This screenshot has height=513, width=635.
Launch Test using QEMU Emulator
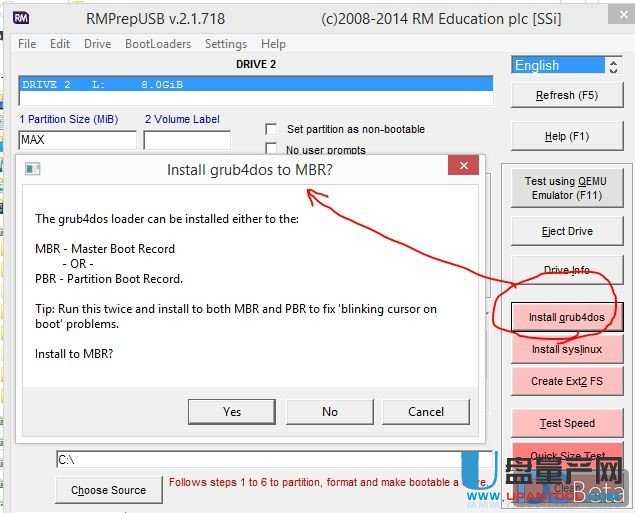566,188
